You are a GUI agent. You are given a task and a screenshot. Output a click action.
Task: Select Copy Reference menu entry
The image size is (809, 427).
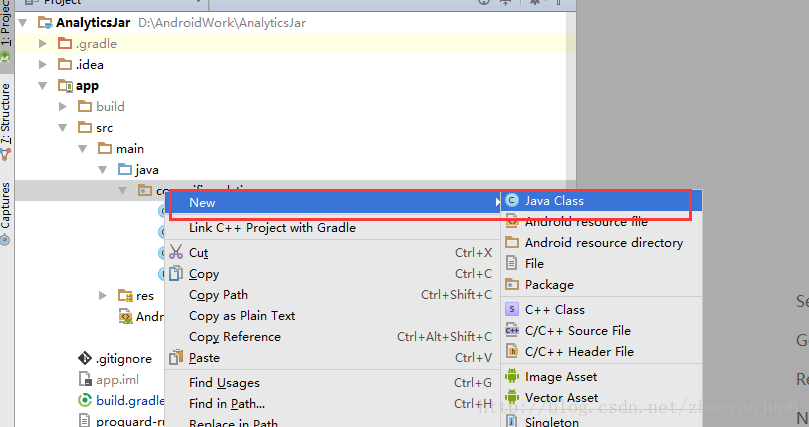tap(333, 337)
